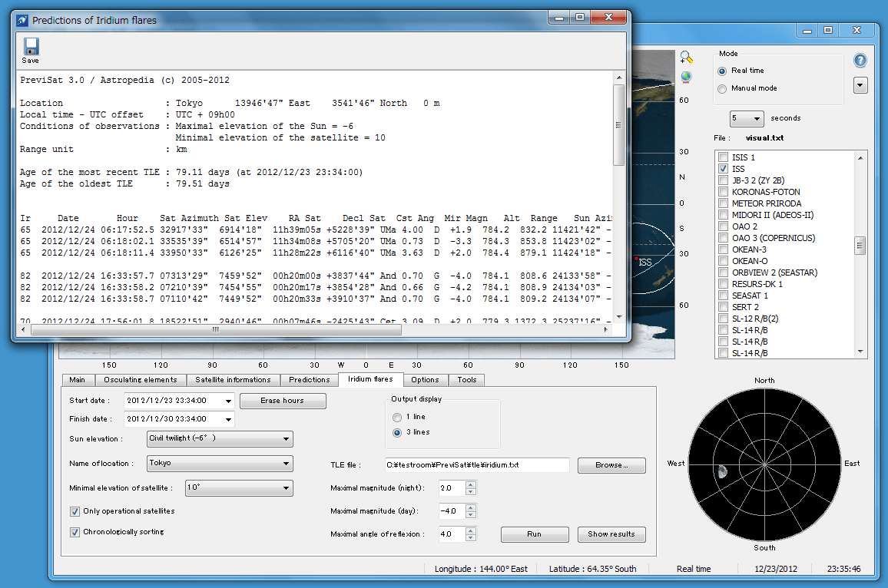Open the Finish date dropdown
The image size is (888, 588).
tap(228, 419)
